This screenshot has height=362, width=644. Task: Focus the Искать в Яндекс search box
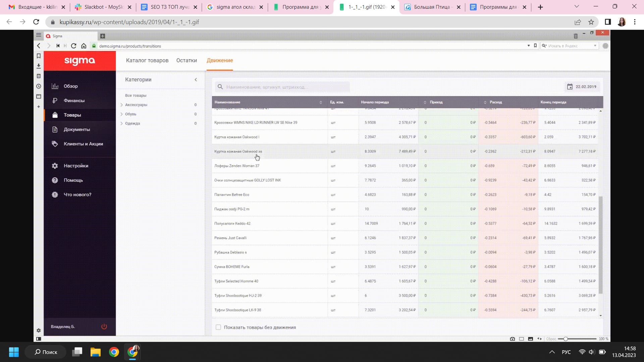coord(570,46)
